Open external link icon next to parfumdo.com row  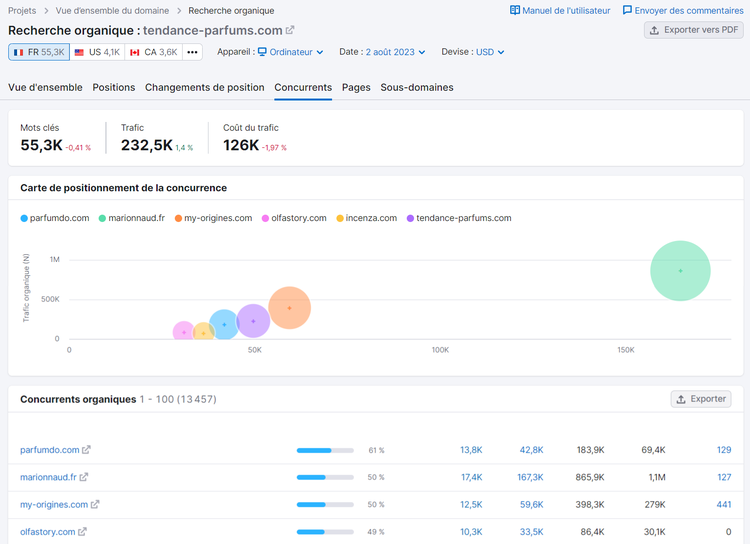pyautogui.click(x=86, y=450)
